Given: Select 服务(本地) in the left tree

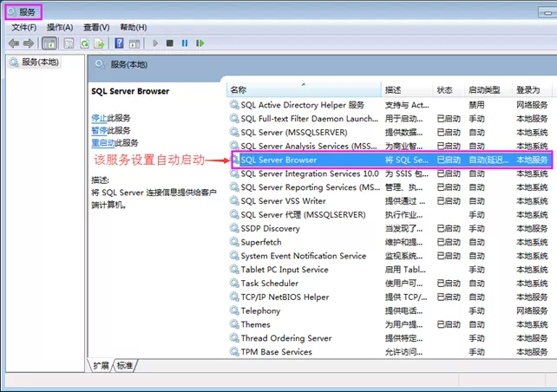Looking at the screenshot, I should 40,62.
